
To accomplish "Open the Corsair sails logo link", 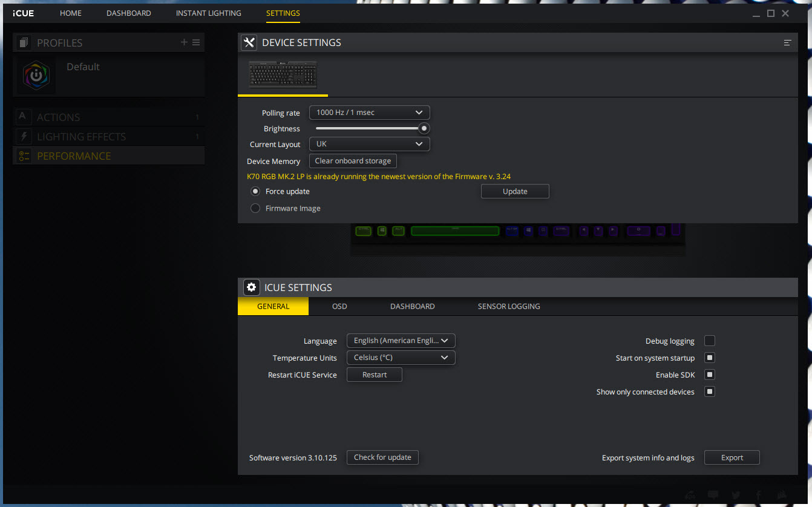I will click(782, 495).
